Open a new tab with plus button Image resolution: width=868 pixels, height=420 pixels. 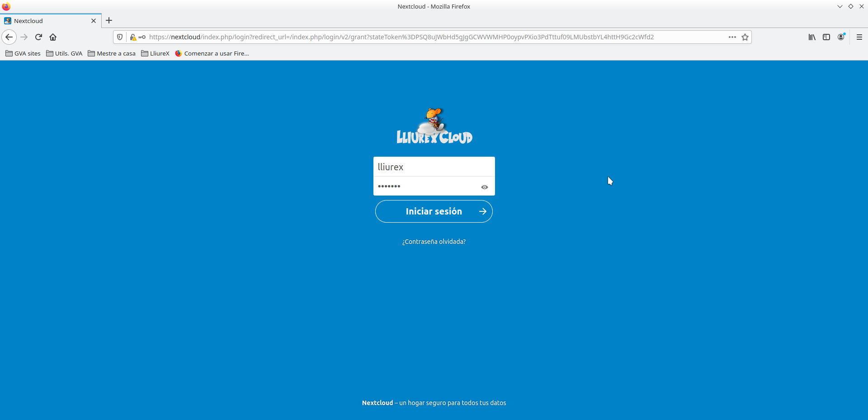click(x=109, y=20)
